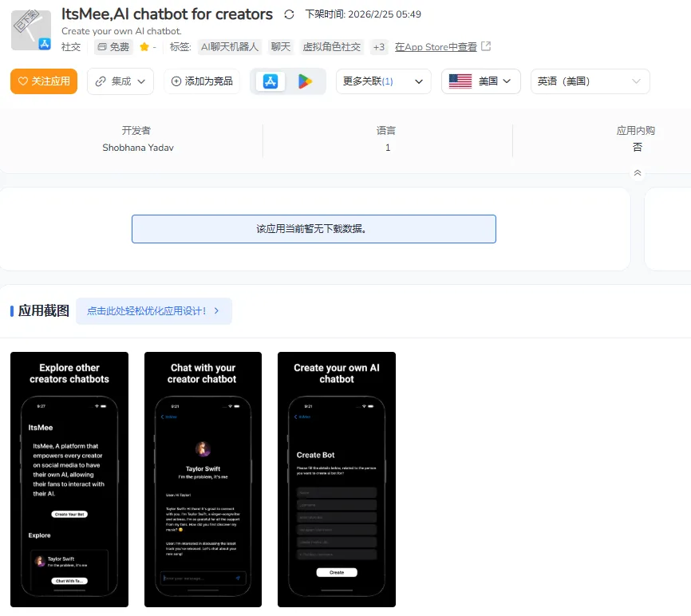Click the app title ItsMee,AI chatbot for creators
This screenshot has height=616, width=691.
click(x=167, y=14)
